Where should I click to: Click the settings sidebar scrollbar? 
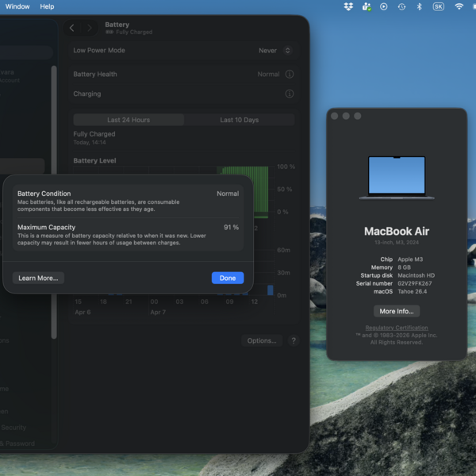click(x=54, y=198)
